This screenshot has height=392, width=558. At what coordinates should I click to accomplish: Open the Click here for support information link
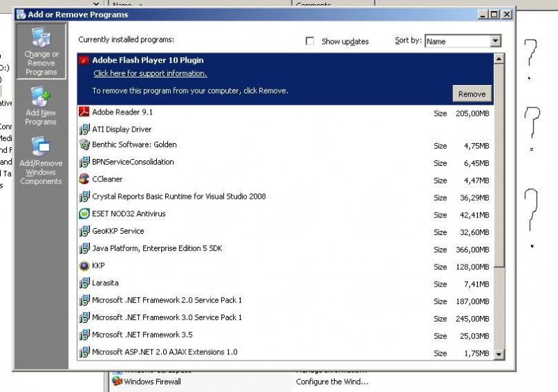(150, 73)
